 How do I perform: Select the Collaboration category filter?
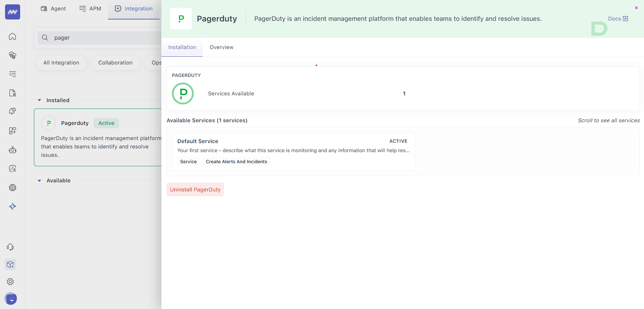[x=115, y=62]
